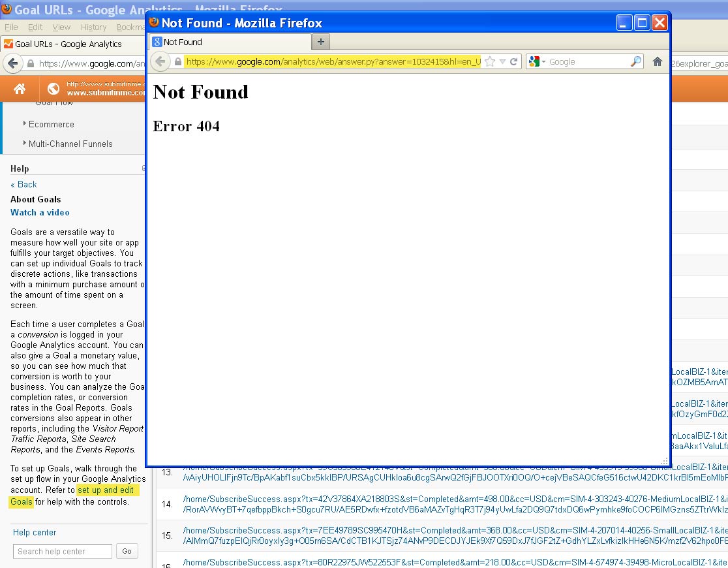Click the Not Found heading text
This screenshot has height=568, width=728.
tap(200, 91)
